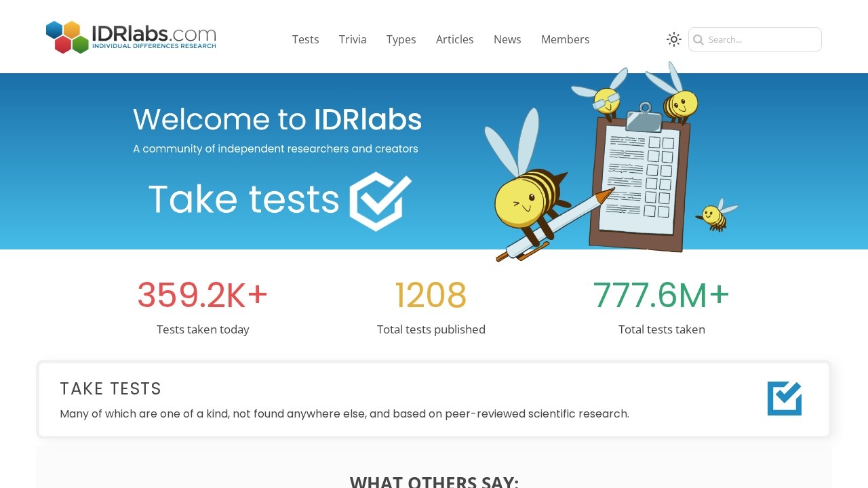The width and height of the screenshot is (868, 488).
Task: Click the "Total tests taken" label
Action: tap(662, 329)
